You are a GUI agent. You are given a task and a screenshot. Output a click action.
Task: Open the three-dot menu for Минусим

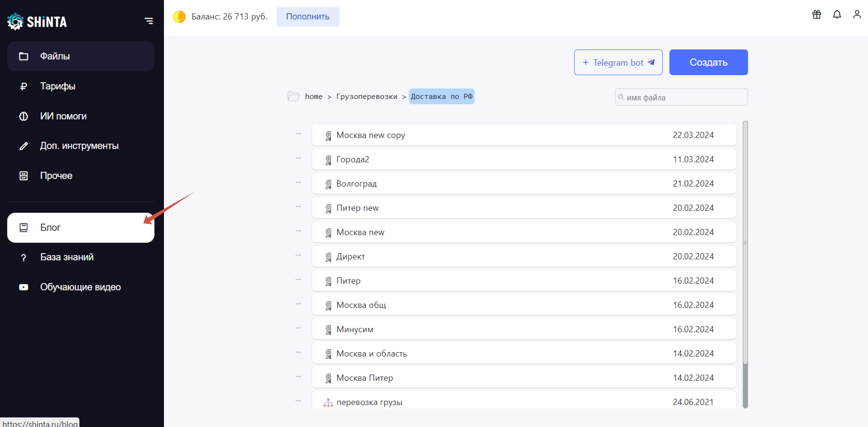click(298, 328)
